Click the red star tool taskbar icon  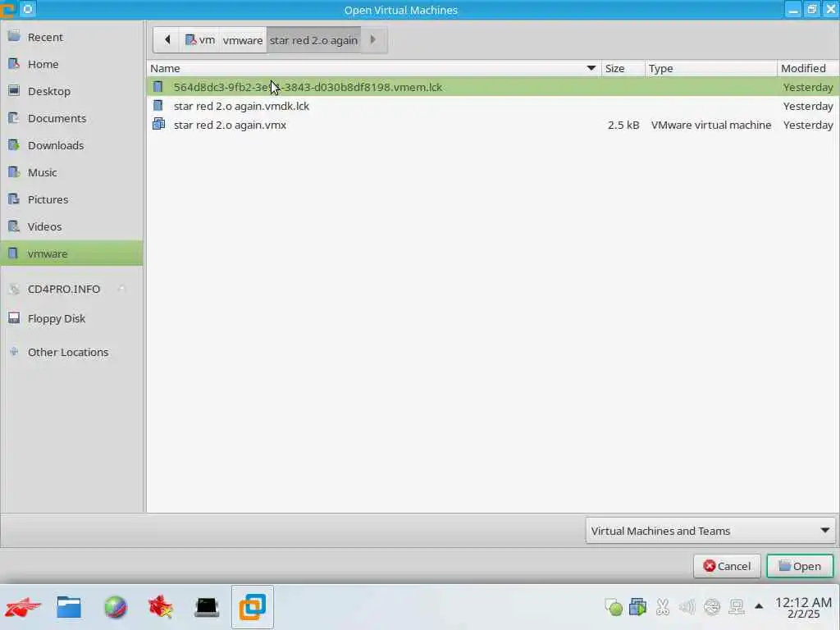tap(161, 608)
